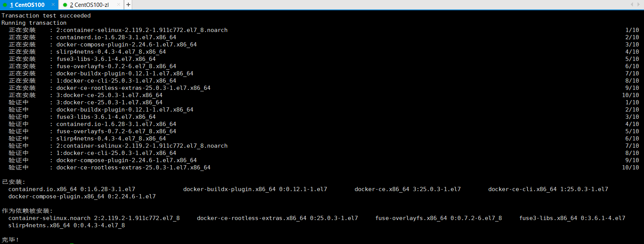
Task: Open a new session tab with plus button
Action: (x=128, y=5)
